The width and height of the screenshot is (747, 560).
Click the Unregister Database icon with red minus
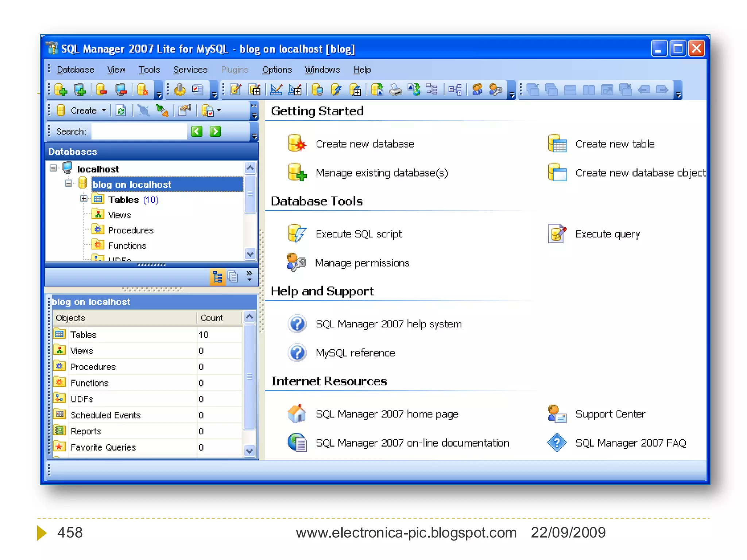[101, 90]
